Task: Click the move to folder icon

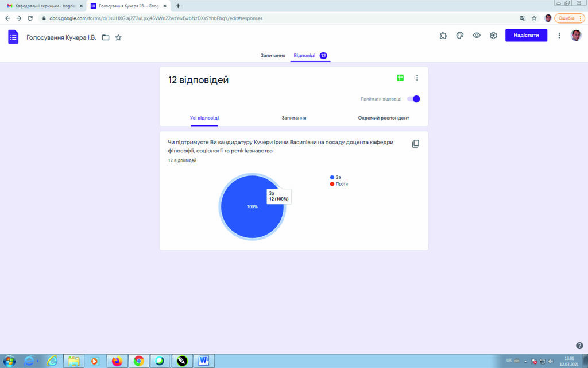Action: click(106, 37)
